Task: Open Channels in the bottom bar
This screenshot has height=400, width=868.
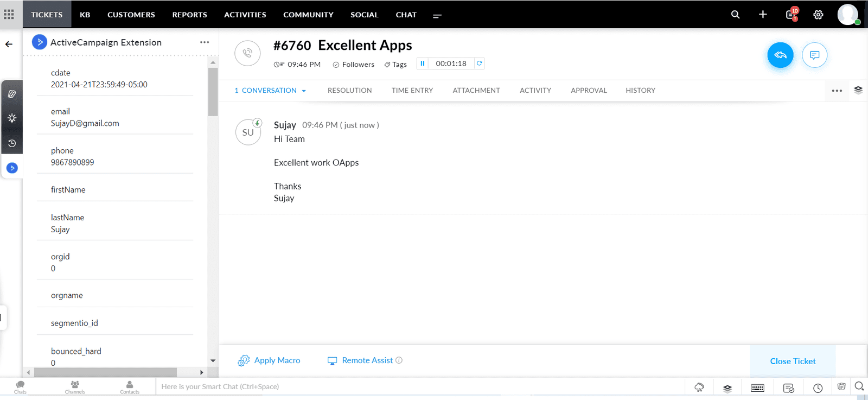Action: (75, 387)
